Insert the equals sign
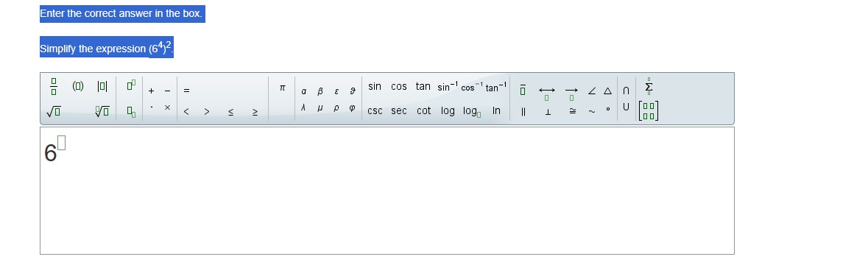The image size is (868, 265). pos(186,91)
